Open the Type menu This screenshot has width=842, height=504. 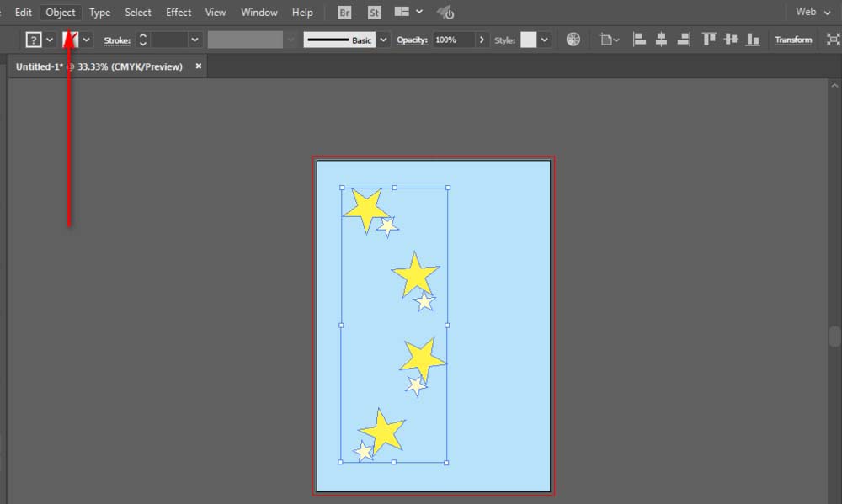tap(99, 13)
